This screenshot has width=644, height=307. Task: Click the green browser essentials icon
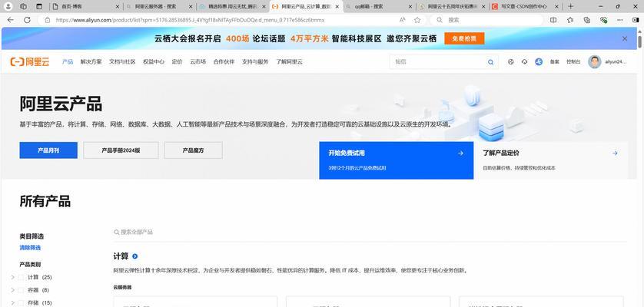click(x=603, y=20)
